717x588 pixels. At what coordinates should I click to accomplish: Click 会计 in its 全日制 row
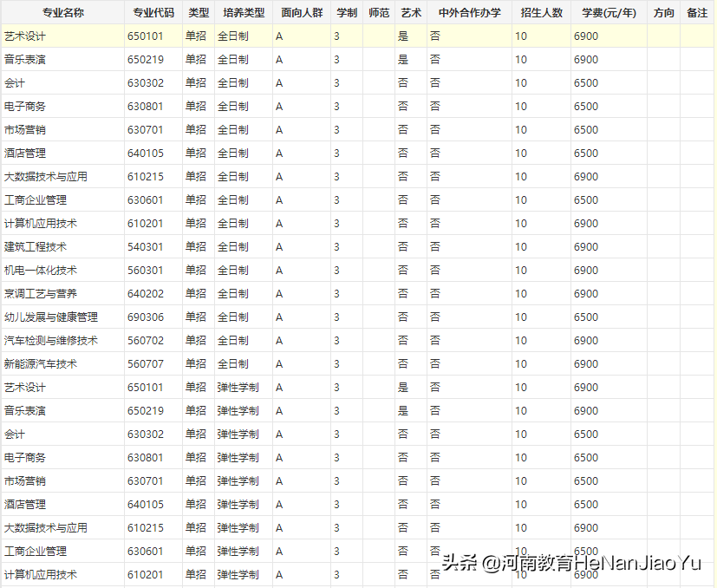tap(14, 83)
